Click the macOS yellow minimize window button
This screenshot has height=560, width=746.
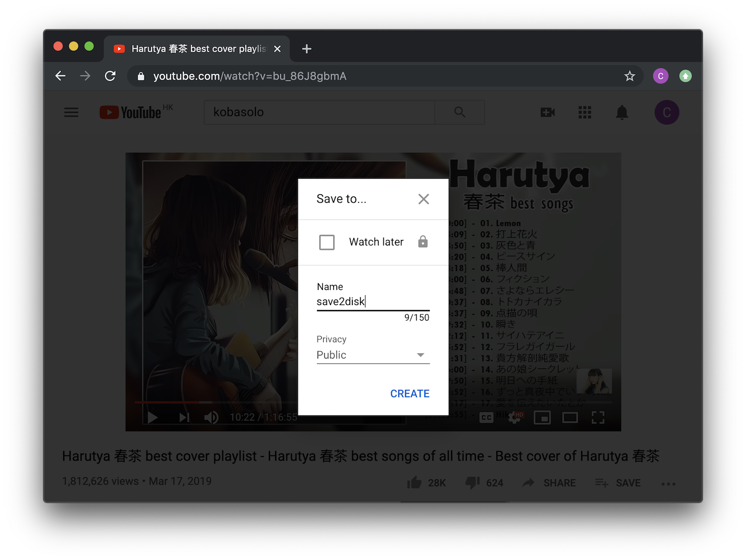tap(74, 46)
